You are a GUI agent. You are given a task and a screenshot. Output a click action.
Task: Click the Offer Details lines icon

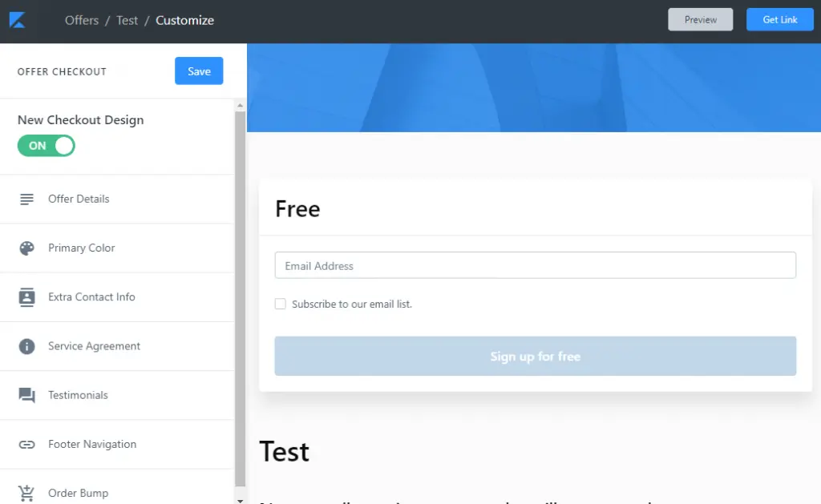click(x=27, y=199)
